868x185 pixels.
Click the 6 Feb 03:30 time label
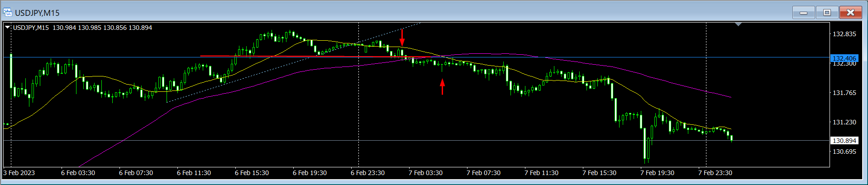point(78,173)
